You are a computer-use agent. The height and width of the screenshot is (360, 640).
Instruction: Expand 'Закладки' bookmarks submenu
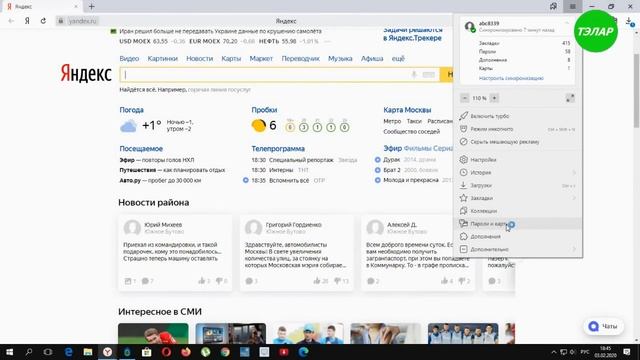point(518,198)
